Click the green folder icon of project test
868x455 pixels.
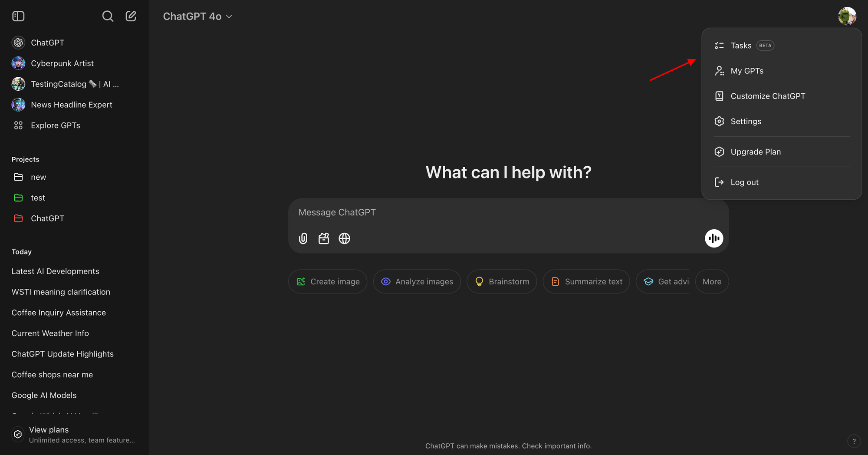click(18, 198)
